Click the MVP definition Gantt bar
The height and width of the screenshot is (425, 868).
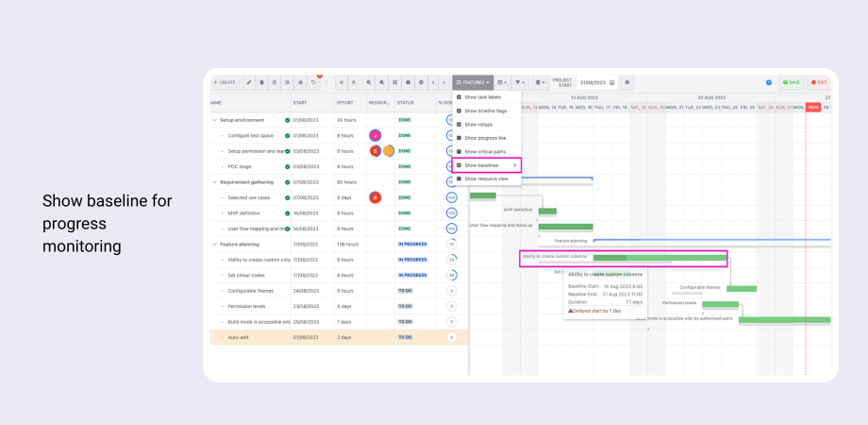(547, 212)
